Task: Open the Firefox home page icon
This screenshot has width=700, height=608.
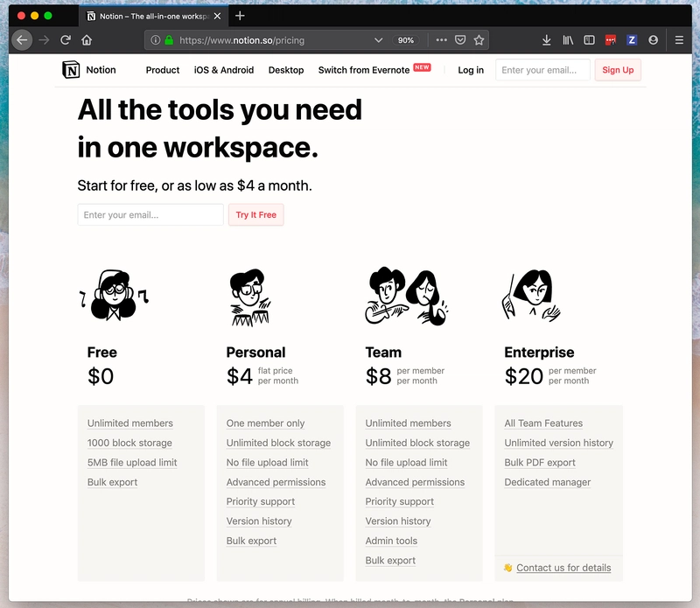Action: [87, 40]
